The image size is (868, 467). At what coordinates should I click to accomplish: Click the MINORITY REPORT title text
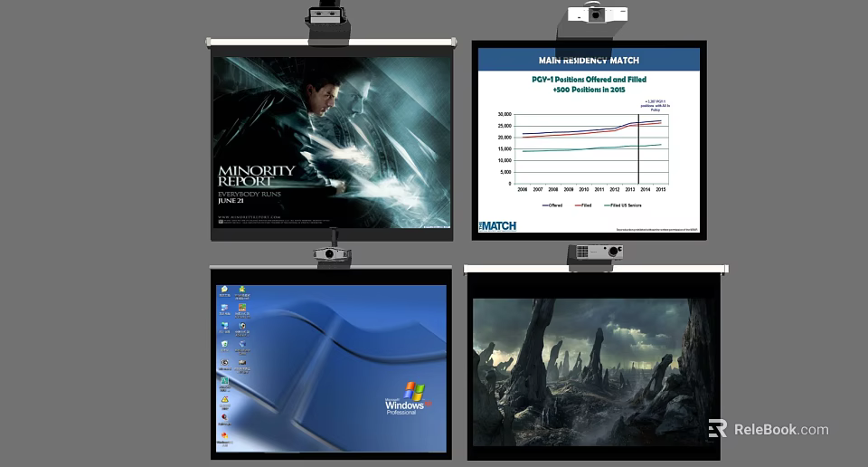256,176
